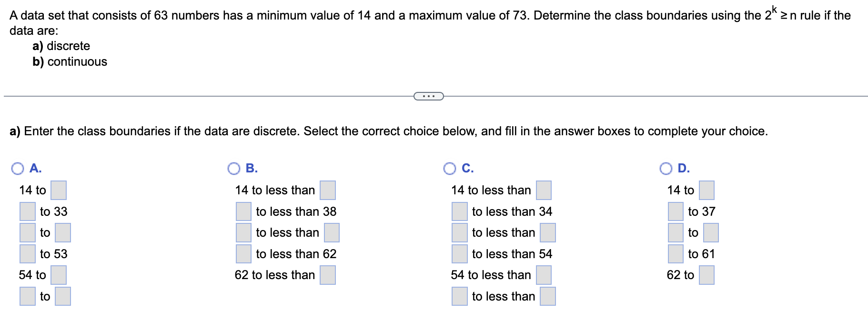Click the box after "62 to less than" in choice B

point(328,275)
